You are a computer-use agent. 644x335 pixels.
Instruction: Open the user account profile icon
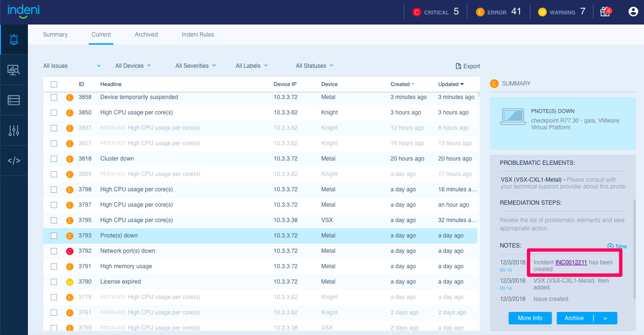point(633,12)
